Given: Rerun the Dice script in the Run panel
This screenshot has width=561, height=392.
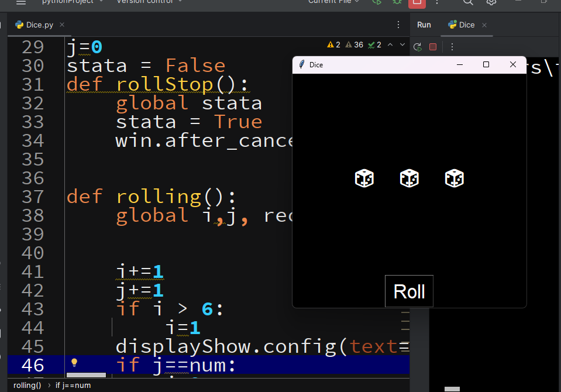Looking at the screenshot, I should (417, 47).
